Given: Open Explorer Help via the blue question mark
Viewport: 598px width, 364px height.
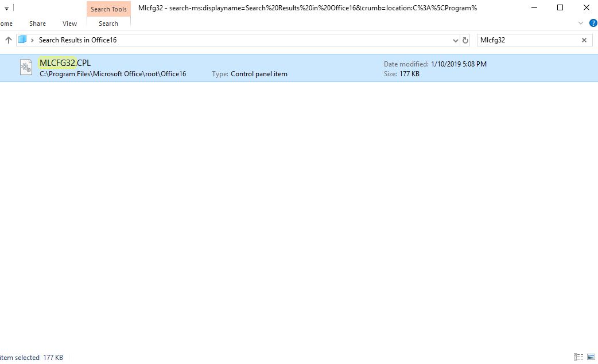Looking at the screenshot, I should point(593,23).
